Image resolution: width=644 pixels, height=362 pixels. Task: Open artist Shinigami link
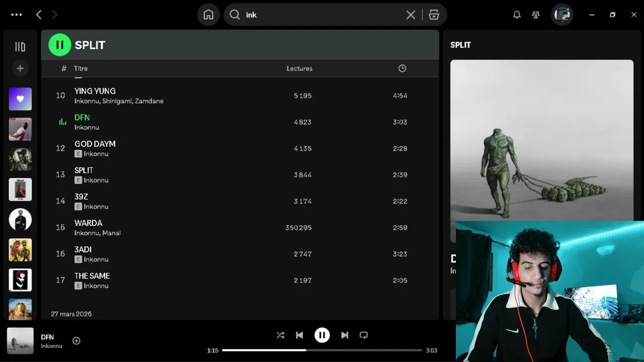tap(117, 101)
